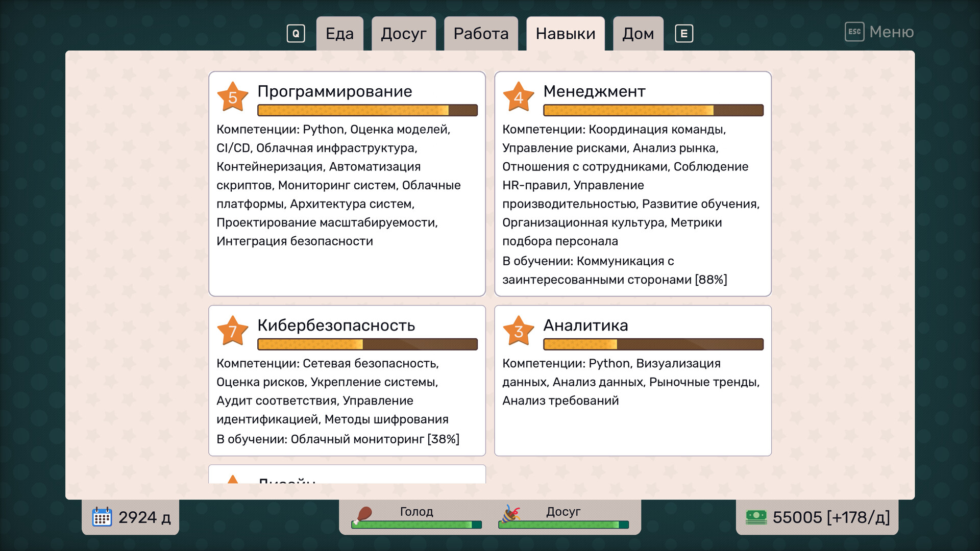
Task: Click the ESC key icon
Action: point(854,32)
